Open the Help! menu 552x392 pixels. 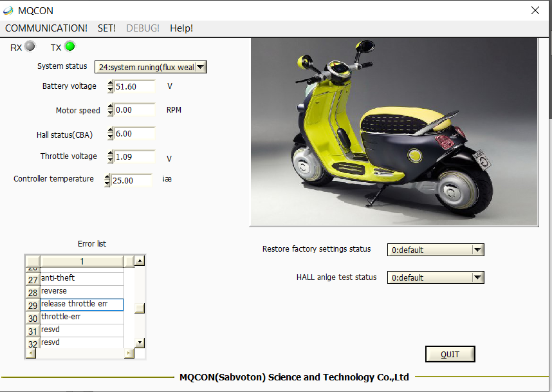click(x=181, y=28)
